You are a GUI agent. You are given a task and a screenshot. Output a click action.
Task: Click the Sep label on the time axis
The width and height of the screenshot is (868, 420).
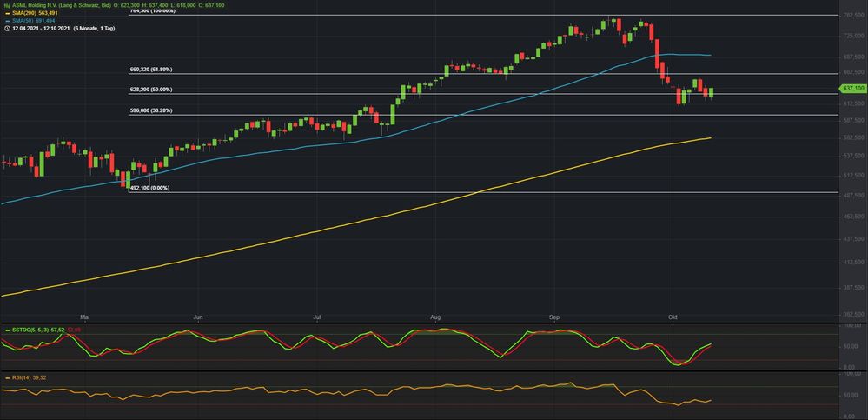click(555, 317)
